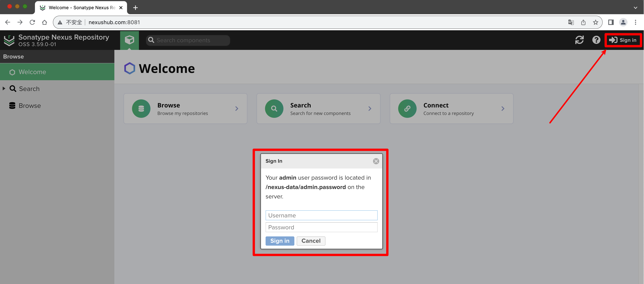
Task: Open the Connect to a repository card
Action: (x=451, y=108)
